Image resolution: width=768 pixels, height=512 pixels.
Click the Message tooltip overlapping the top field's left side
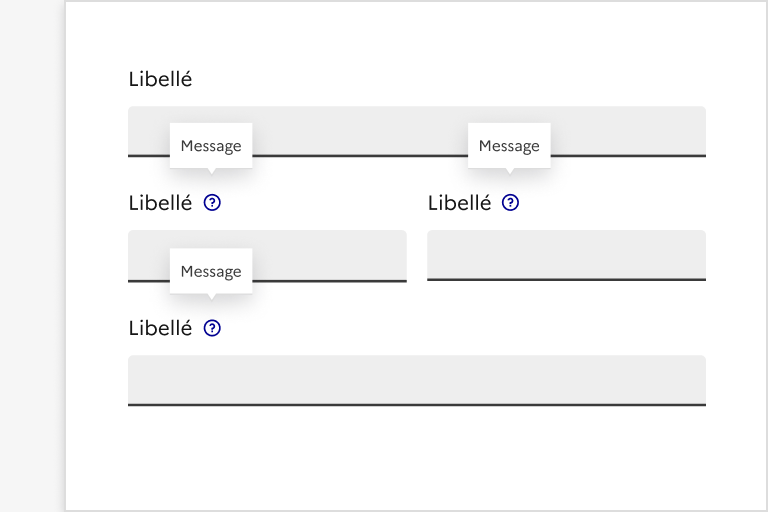coord(211,146)
